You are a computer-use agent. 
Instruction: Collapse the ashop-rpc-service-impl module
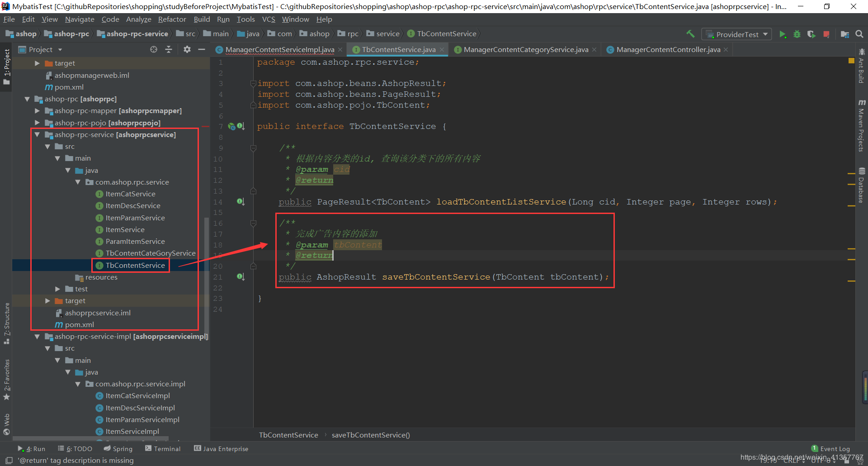(37, 336)
